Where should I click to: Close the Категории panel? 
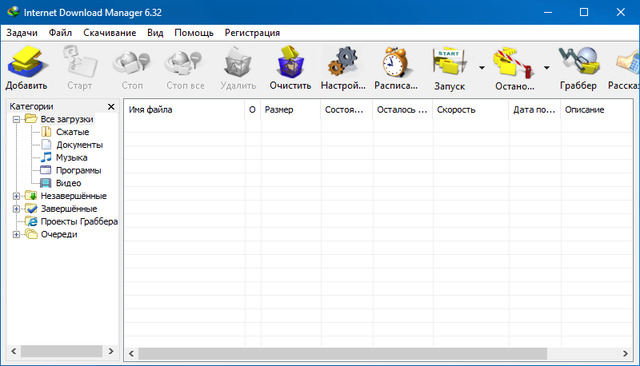[x=111, y=106]
